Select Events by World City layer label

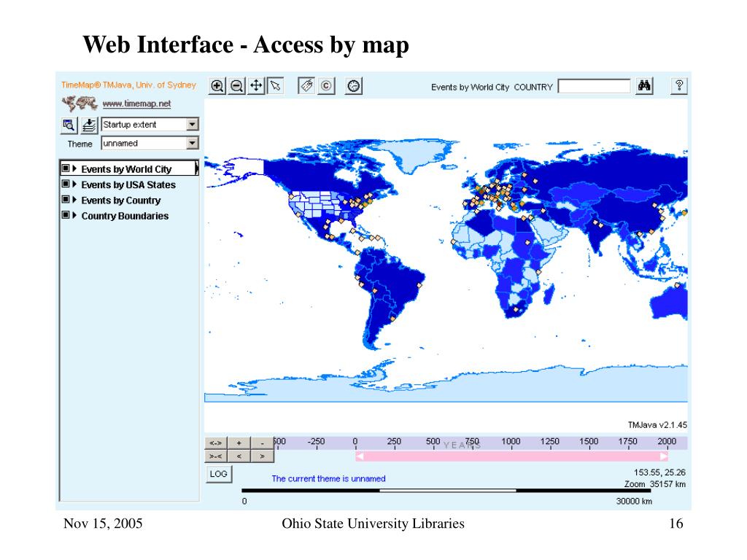(x=126, y=169)
